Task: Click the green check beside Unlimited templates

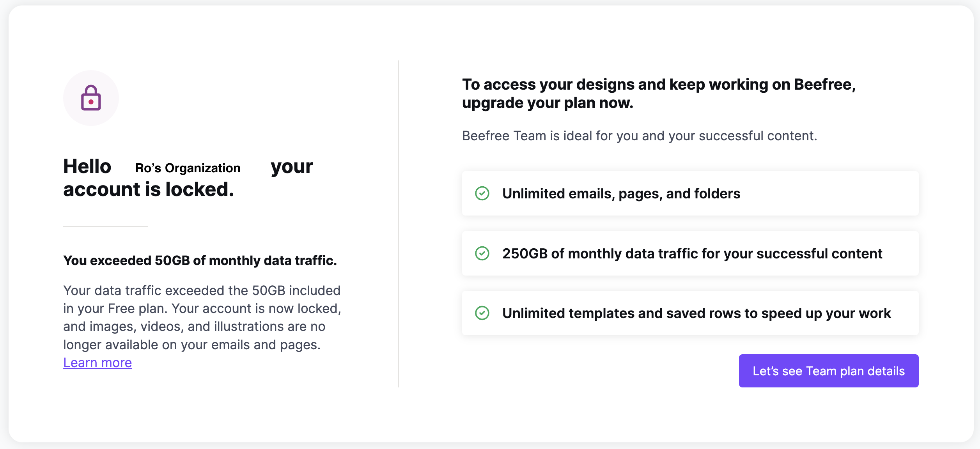Action: coord(482,313)
